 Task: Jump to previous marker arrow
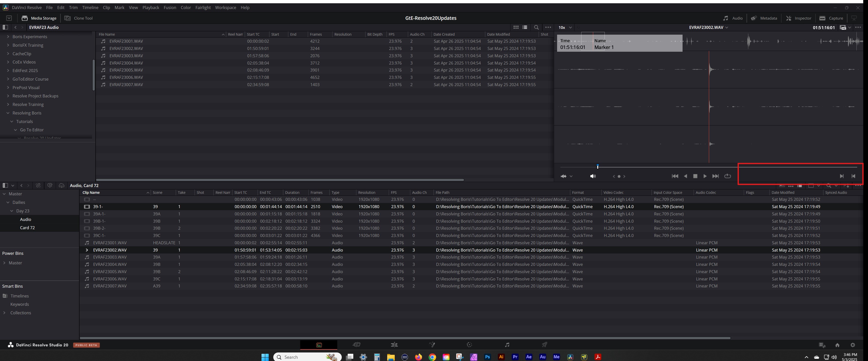[x=614, y=176]
